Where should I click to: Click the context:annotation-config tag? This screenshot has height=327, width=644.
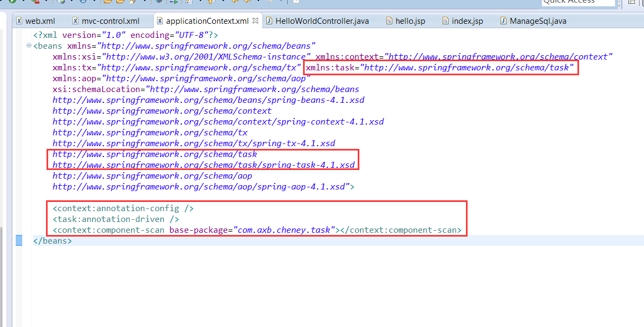coord(123,208)
